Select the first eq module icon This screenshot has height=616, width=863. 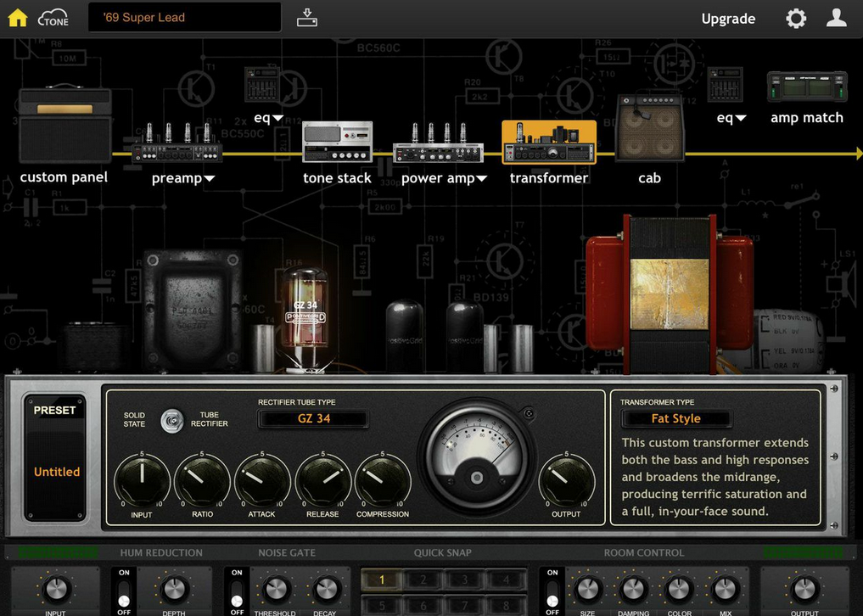coord(262,84)
